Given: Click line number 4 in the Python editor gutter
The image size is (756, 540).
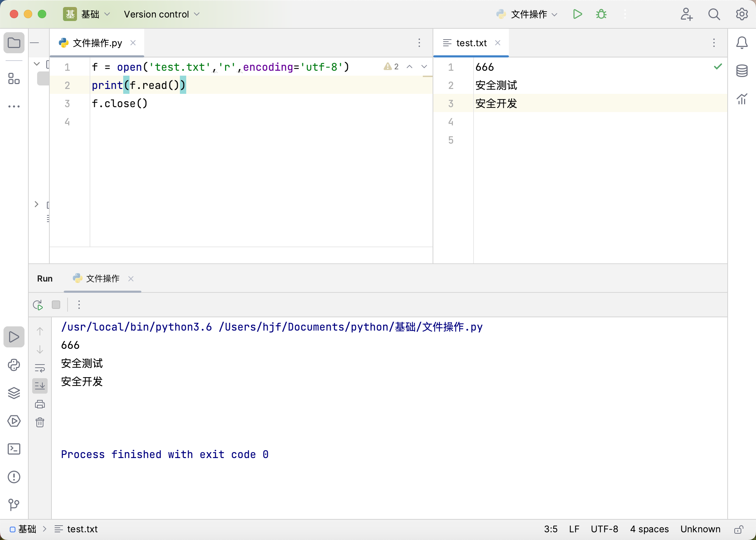Looking at the screenshot, I should pos(67,122).
